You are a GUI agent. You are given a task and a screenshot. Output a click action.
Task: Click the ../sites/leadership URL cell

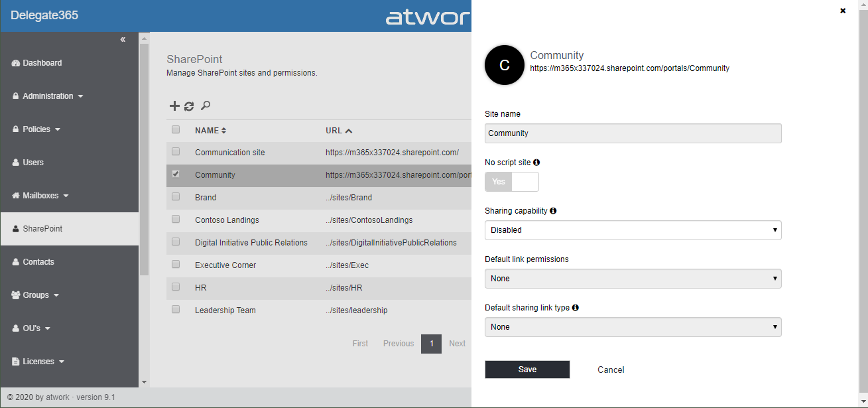click(357, 310)
